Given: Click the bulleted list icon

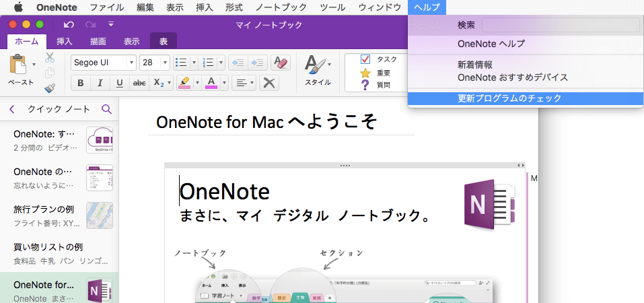Looking at the screenshot, I should 181,63.
